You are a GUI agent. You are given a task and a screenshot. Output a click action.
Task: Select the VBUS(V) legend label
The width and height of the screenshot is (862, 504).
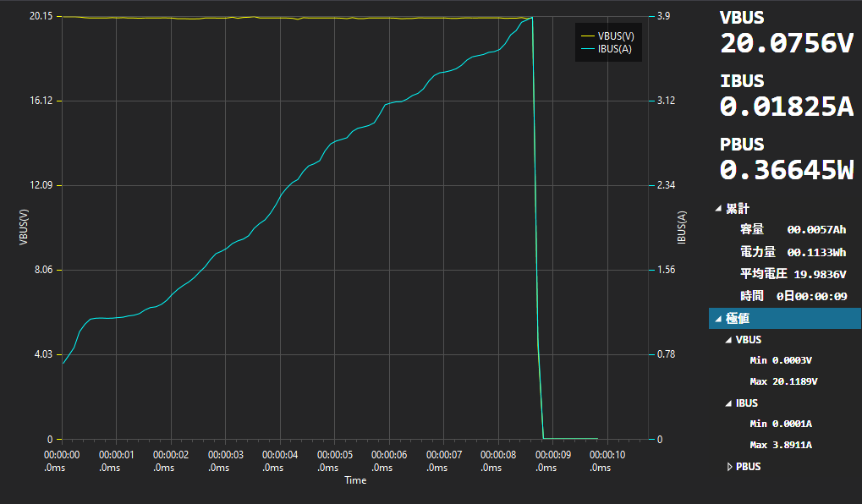[x=615, y=36]
